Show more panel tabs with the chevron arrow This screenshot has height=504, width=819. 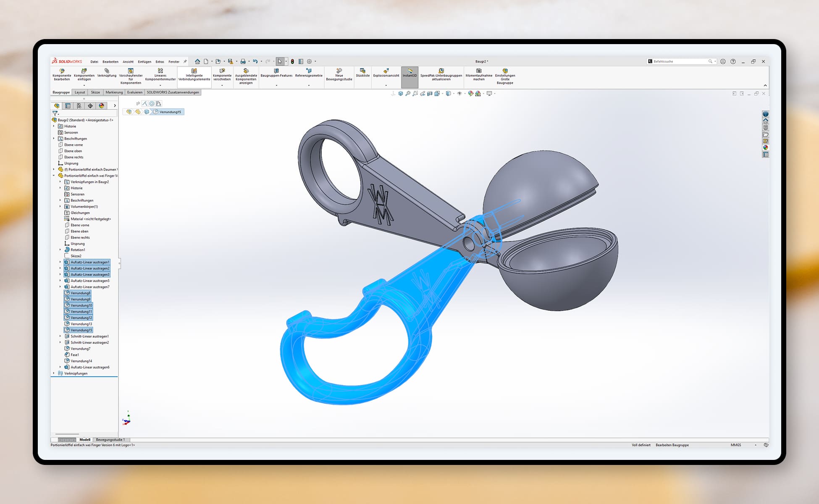point(115,106)
